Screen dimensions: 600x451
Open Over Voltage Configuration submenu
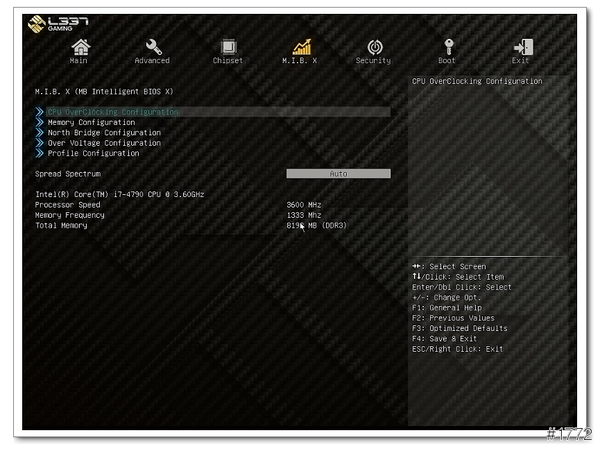point(104,143)
